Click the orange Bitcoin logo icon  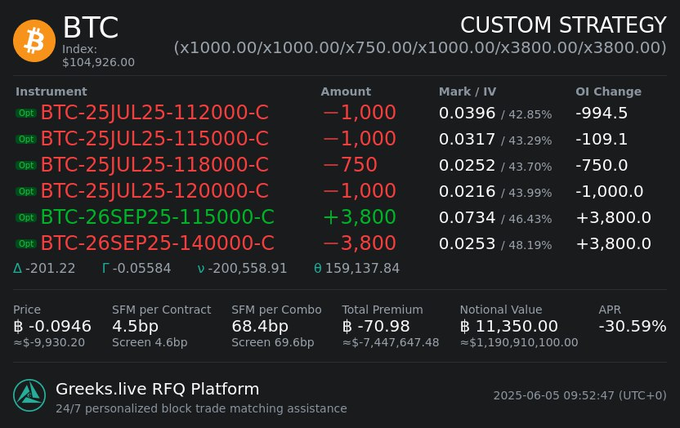point(34,41)
